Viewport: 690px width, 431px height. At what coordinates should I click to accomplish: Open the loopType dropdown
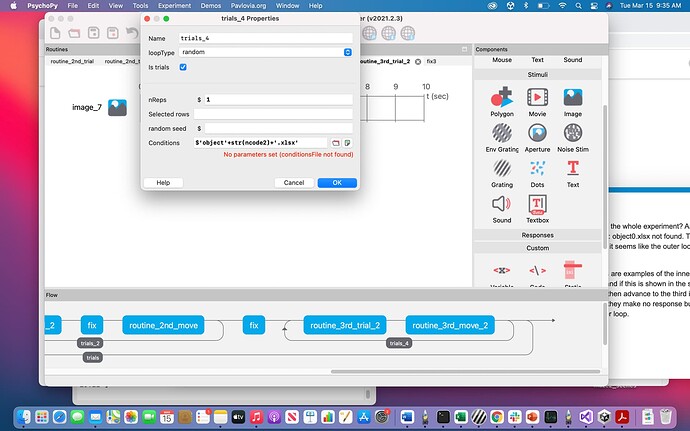click(265, 52)
